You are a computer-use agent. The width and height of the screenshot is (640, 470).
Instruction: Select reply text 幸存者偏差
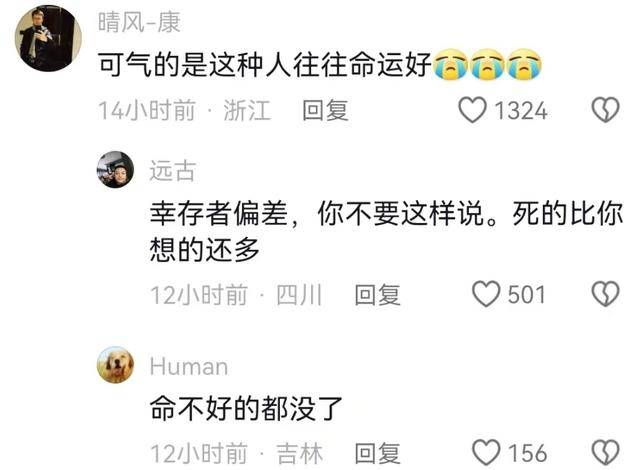click(219, 213)
